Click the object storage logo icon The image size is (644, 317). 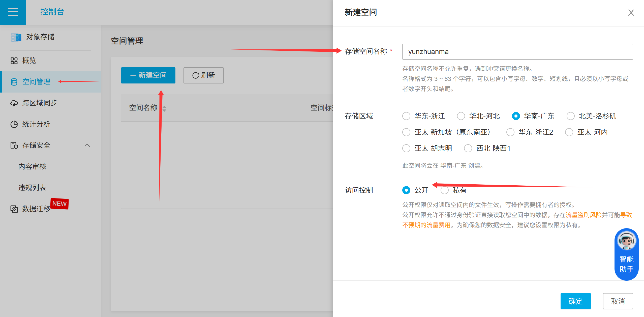coord(16,37)
